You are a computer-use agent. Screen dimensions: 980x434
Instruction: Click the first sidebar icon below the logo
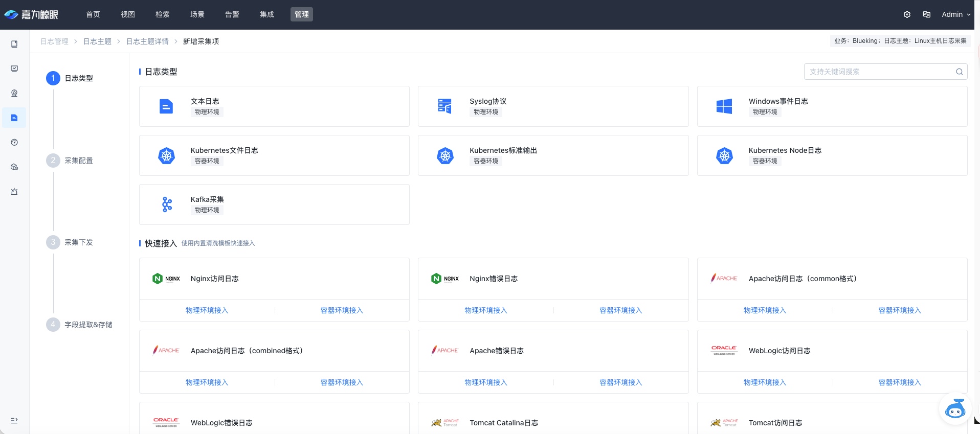coord(14,44)
